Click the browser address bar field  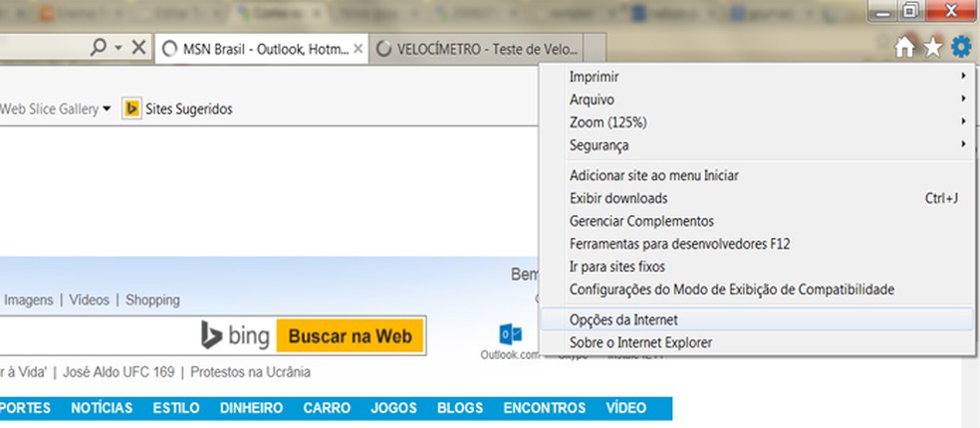43,48
